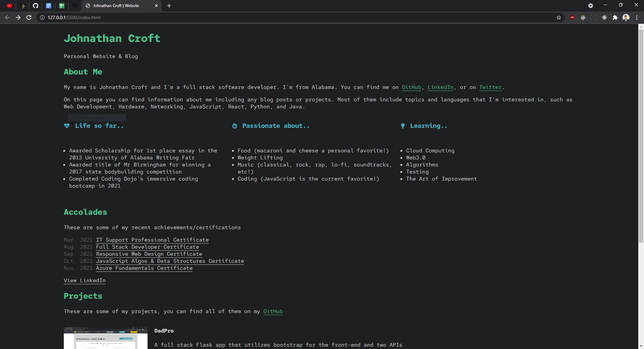
Task: Click the browser profile avatar
Action: click(x=626, y=17)
